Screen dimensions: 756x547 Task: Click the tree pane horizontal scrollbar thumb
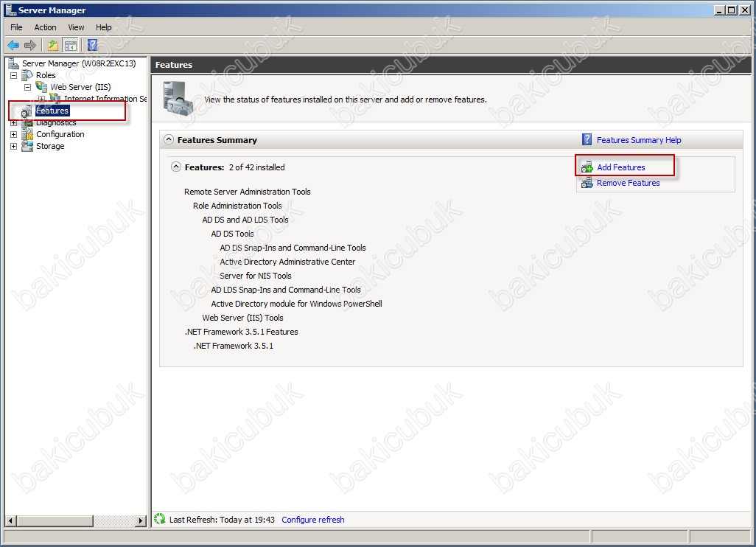[55, 521]
